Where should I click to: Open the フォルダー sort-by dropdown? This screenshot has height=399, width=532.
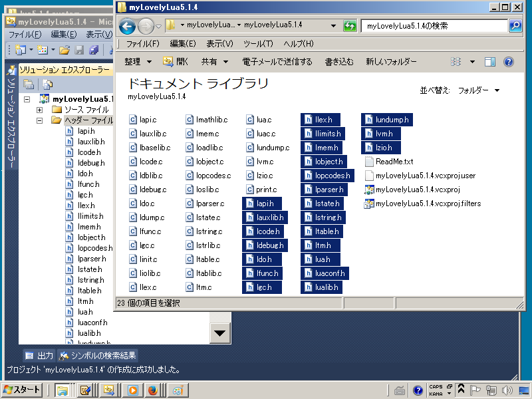pos(479,90)
